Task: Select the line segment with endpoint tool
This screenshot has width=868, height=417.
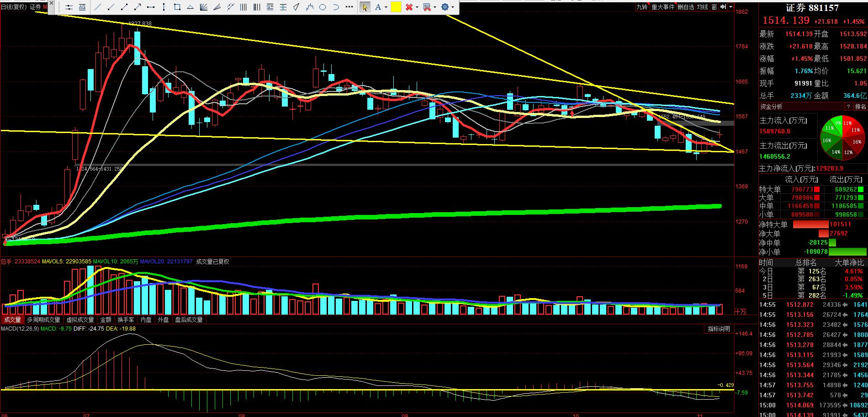Action: pyautogui.click(x=111, y=7)
